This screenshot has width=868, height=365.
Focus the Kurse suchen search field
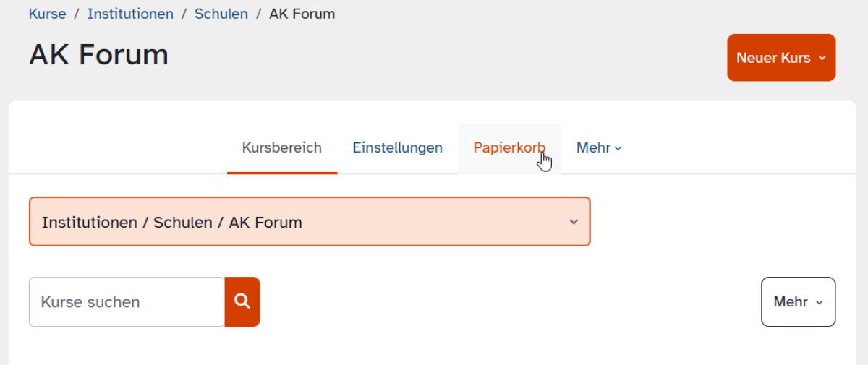coord(127,302)
